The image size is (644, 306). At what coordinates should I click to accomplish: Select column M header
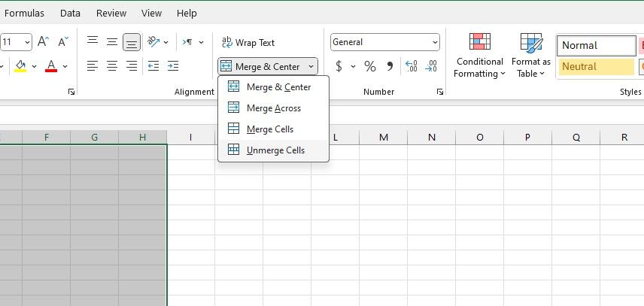click(383, 138)
